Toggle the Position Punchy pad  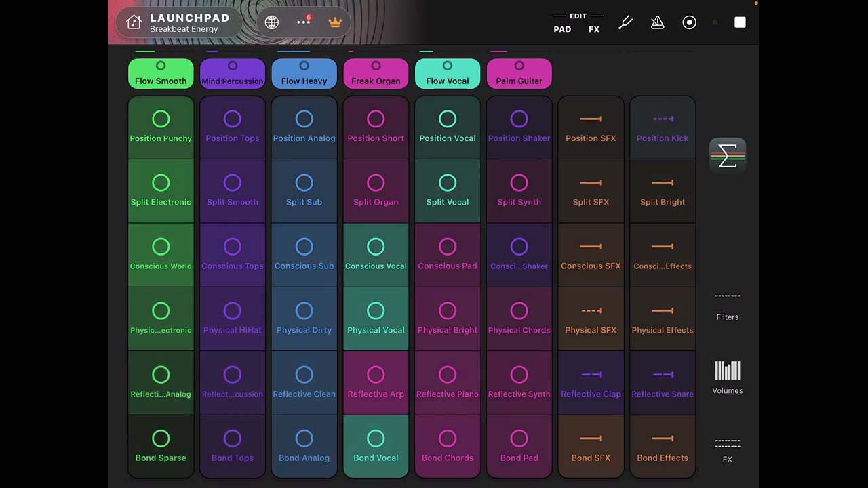click(x=161, y=127)
